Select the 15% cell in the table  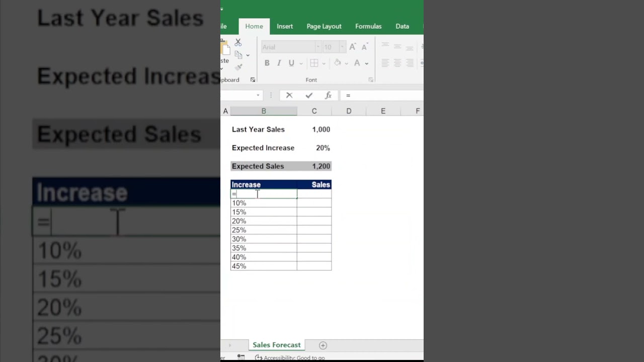(264, 212)
